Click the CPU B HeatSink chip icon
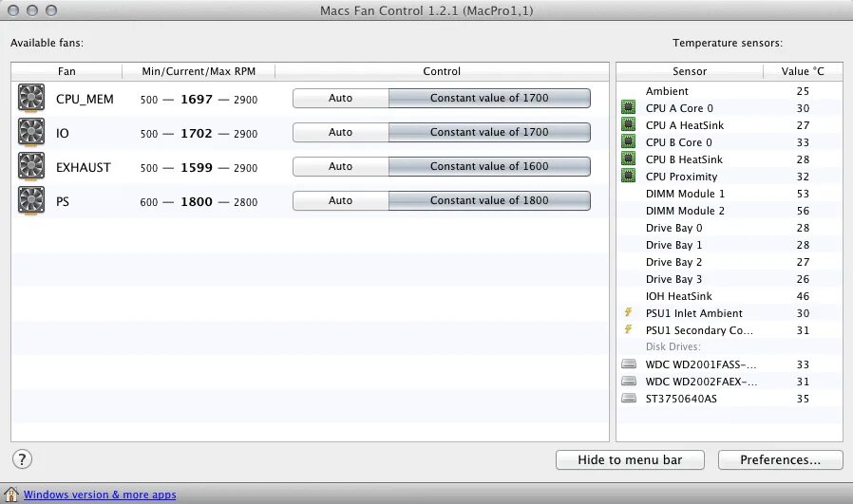Viewport: 853px width, 504px height. pos(628,159)
